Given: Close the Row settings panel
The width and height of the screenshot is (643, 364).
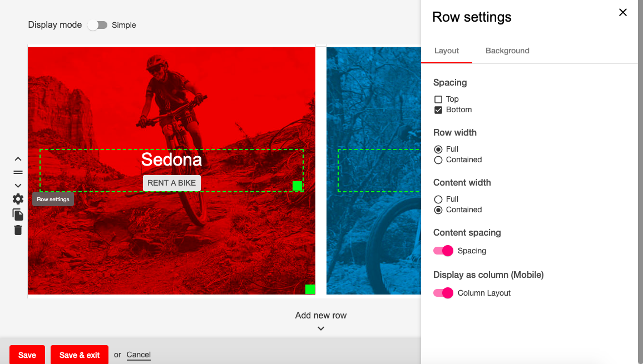Looking at the screenshot, I should (623, 12).
